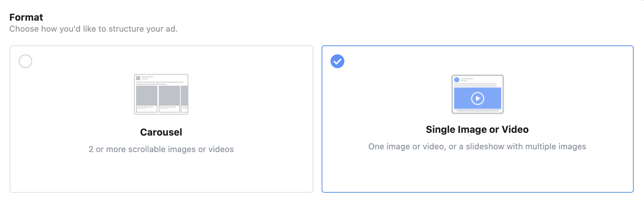Click the play button icon in video illustration
Image resolution: width=644 pixels, height=203 pixels.
477,98
